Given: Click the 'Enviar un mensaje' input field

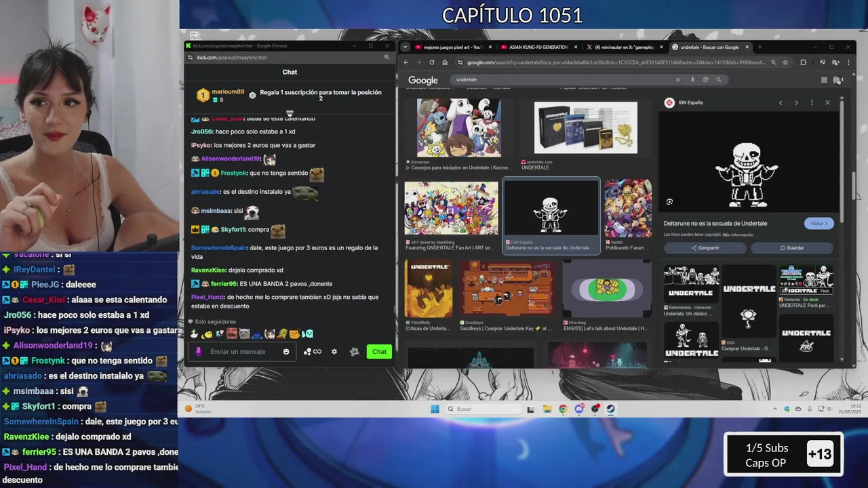Looking at the screenshot, I should [243, 351].
